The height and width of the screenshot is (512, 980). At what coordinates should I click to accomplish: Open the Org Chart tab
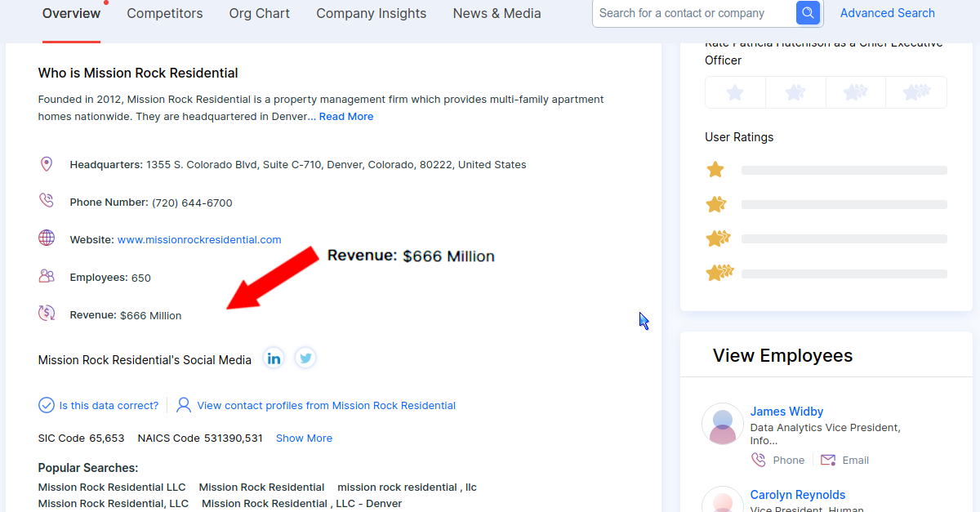click(x=260, y=14)
